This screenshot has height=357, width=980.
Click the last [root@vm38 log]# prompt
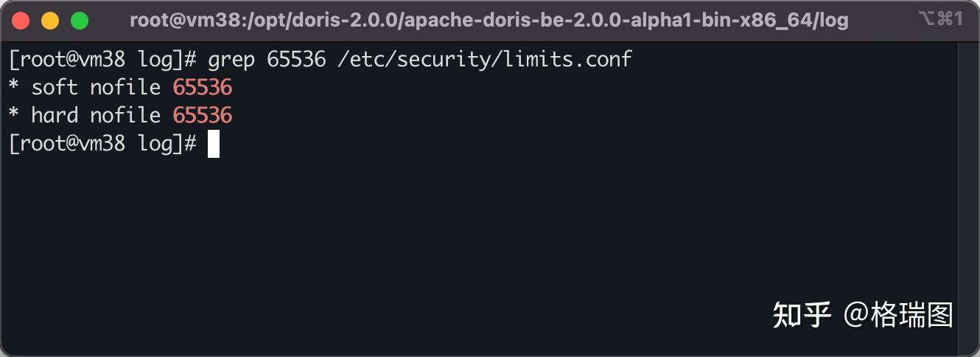click(102, 144)
